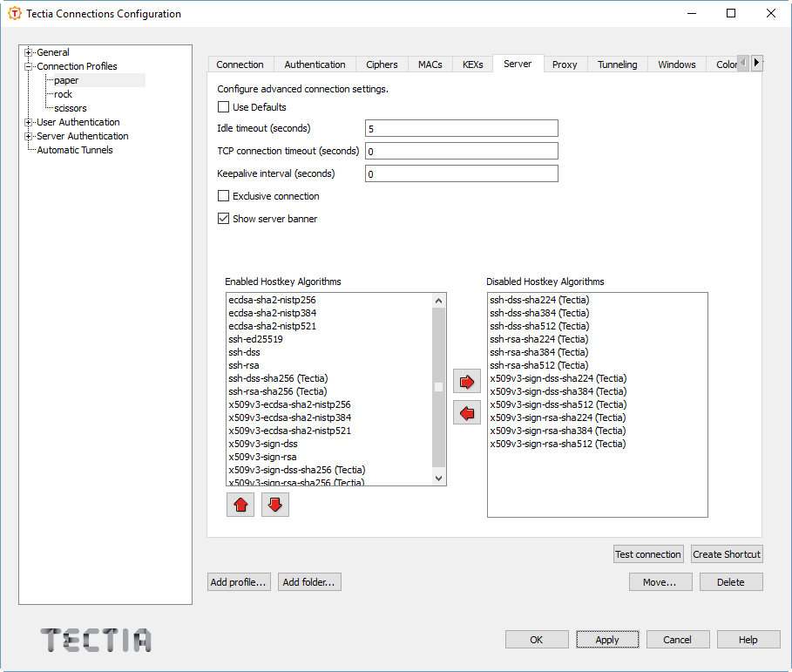Screen dimensions: 792x672
Task: Enable the Use Defaults checkbox
Action: tap(223, 106)
